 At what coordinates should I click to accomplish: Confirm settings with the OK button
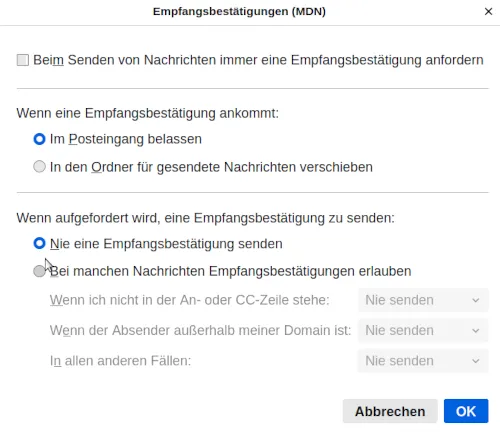point(466,411)
